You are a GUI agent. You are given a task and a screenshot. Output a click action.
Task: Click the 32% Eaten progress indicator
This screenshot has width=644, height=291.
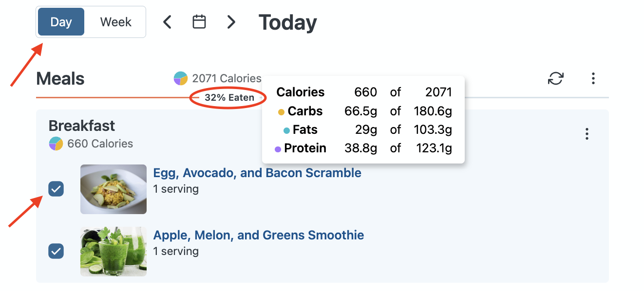[x=229, y=98]
